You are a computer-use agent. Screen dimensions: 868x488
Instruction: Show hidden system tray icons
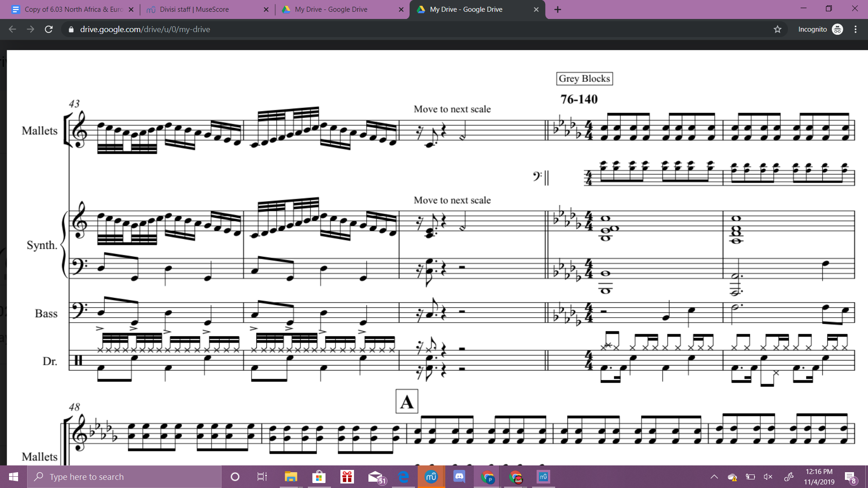(x=714, y=477)
